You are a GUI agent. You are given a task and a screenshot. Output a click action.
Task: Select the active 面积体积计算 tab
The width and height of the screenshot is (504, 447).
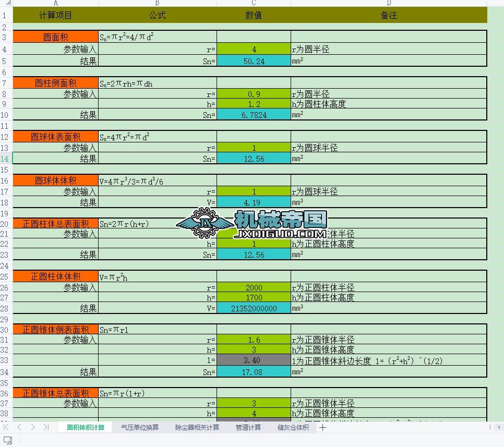[86, 427]
